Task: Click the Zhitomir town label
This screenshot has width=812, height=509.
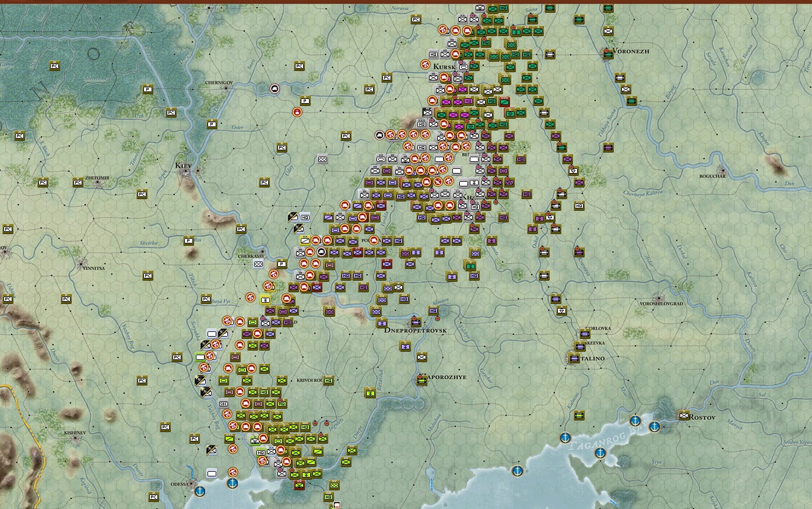Action: (97, 177)
